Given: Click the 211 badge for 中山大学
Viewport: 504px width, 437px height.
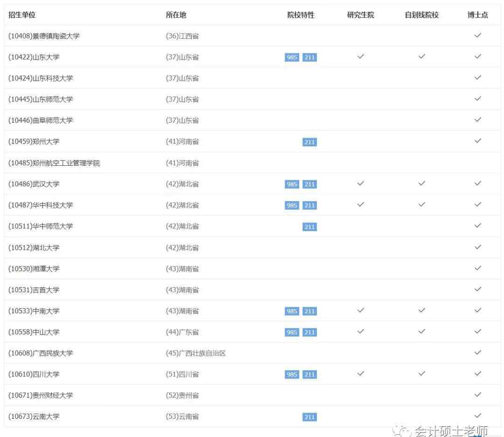Looking at the screenshot, I should click(309, 332).
